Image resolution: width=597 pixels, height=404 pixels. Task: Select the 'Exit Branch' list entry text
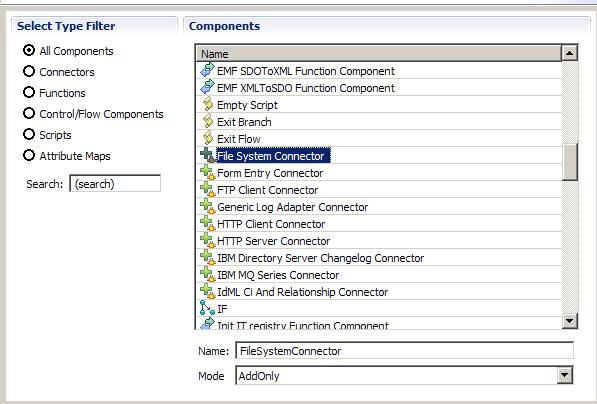click(244, 122)
